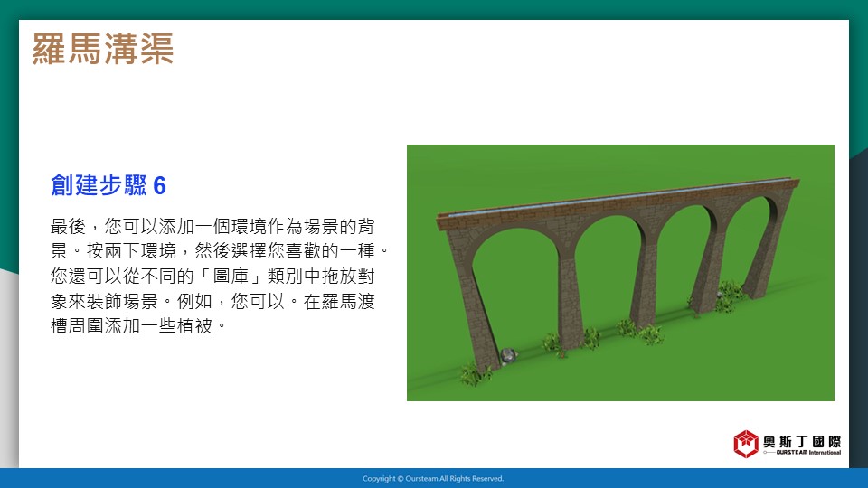The height and width of the screenshot is (488, 868).
Task: Click the last line 槽周圍添加一些植被
Action: (137, 326)
